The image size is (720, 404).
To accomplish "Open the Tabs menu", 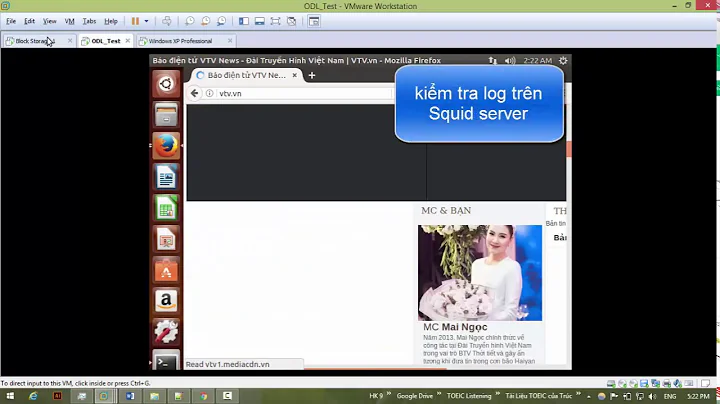I will tap(89, 21).
